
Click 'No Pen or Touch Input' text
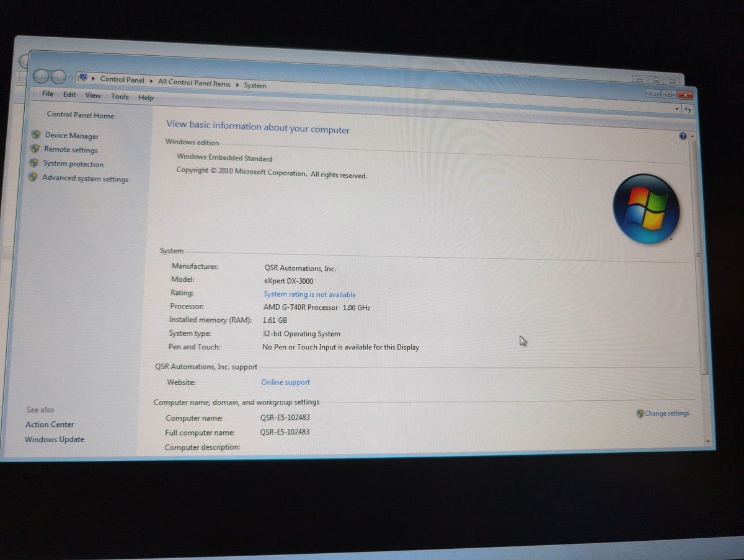[340, 348]
